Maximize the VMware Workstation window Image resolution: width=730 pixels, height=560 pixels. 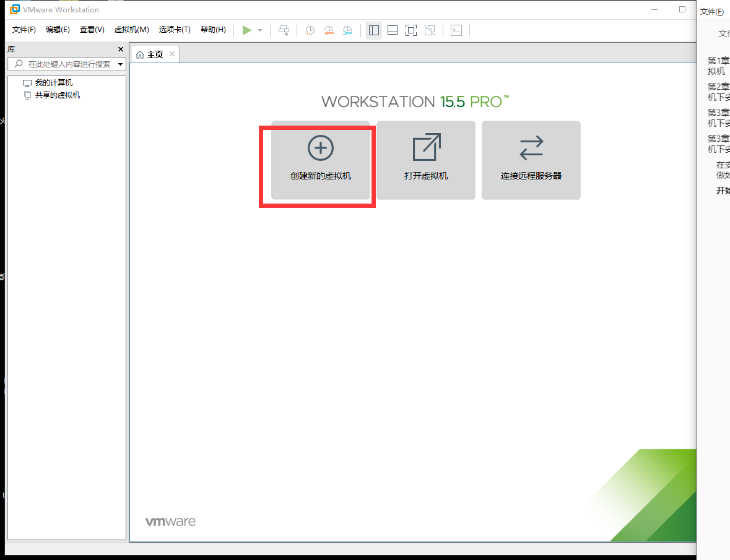click(x=682, y=9)
